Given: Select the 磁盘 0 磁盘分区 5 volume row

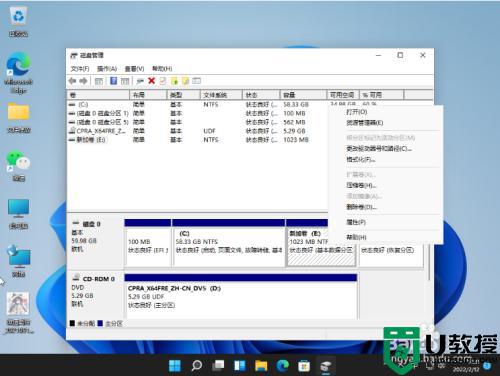Looking at the screenshot, I should [197, 122].
